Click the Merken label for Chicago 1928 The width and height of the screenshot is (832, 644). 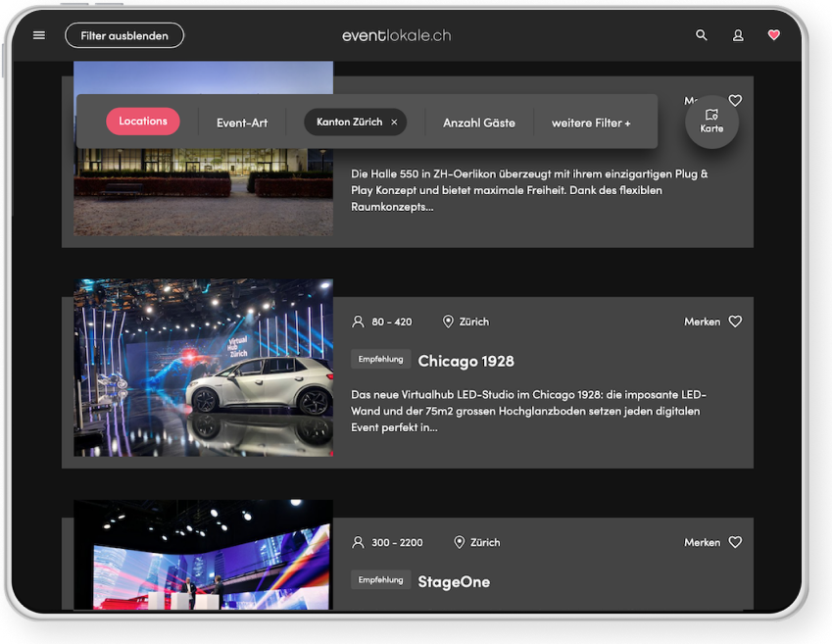tap(702, 322)
